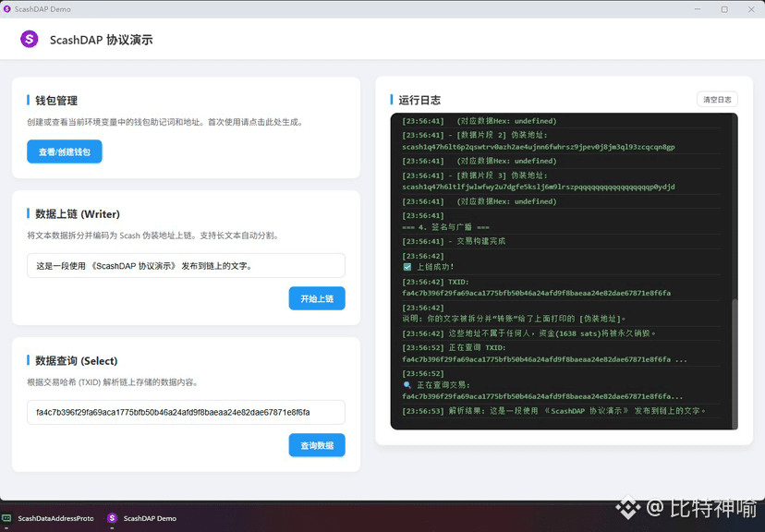This screenshot has height=532, width=765.
Task: Click the ScashDataAddressProto taskbar label
Action: tap(55, 518)
